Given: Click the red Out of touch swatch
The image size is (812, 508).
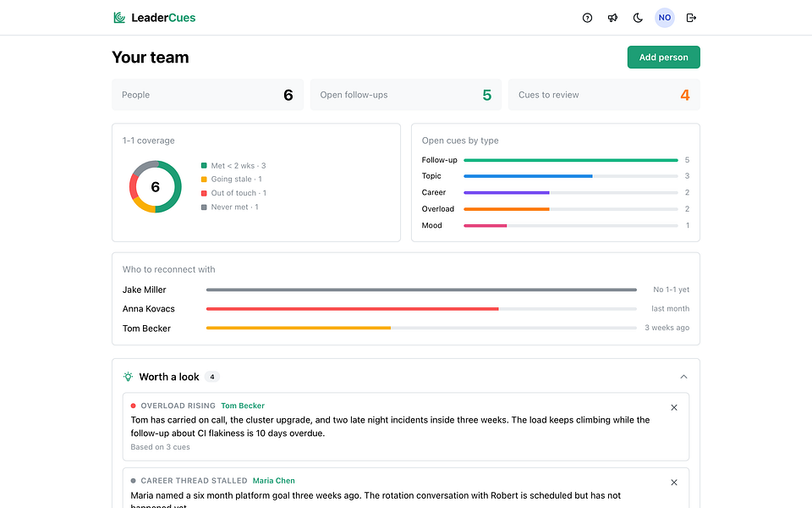Looking at the screenshot, I should (204, 193).
